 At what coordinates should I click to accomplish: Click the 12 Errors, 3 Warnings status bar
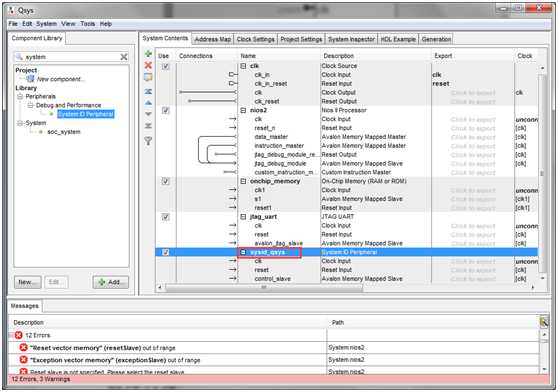coord(279,379)
